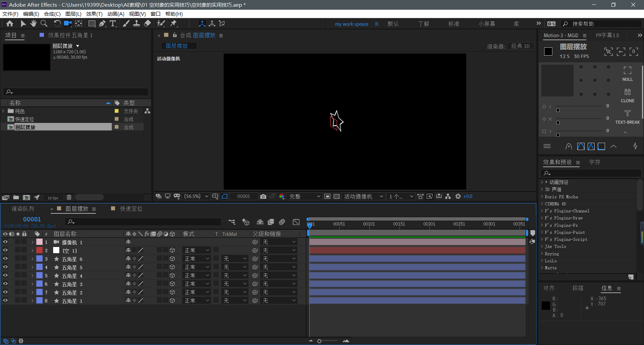The width and height of the screenshot is (644, 345).
Task: Click the snapshot camera icon in viewer
Action: click(x=263, y=197)
